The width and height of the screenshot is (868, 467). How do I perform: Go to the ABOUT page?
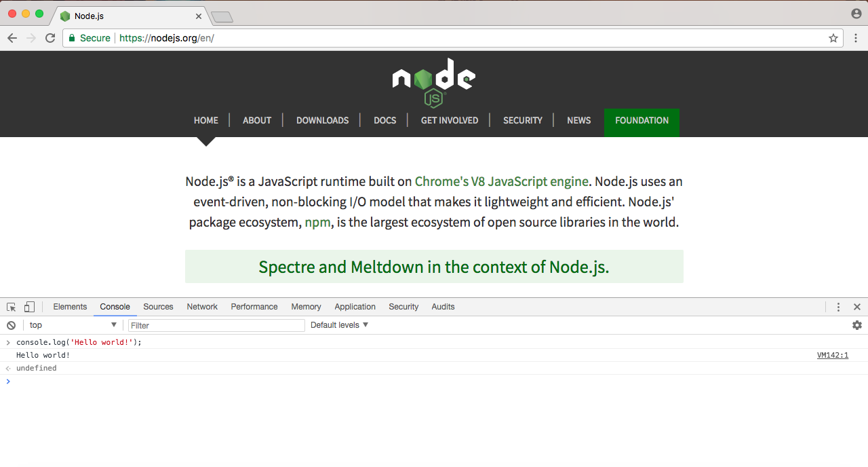click(x=257, y=120)
